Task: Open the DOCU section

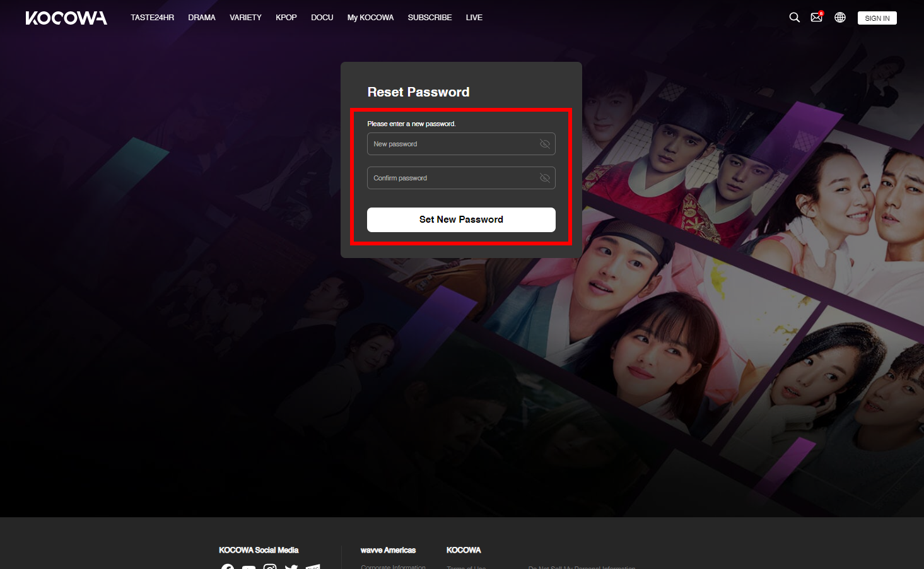Action: pos(322,18)
